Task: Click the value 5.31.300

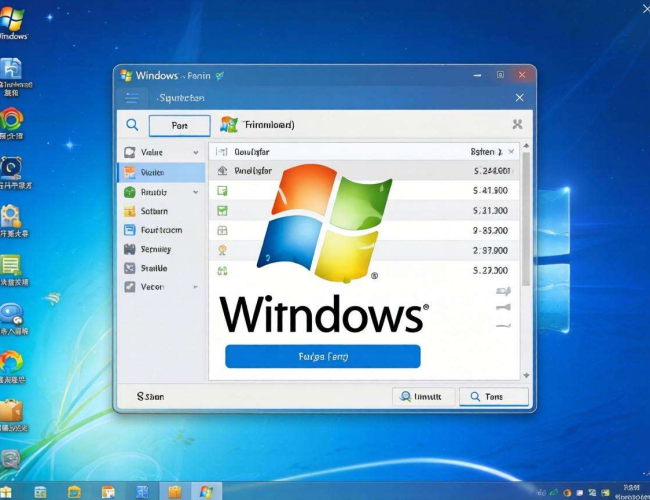Action: [490, 211]
